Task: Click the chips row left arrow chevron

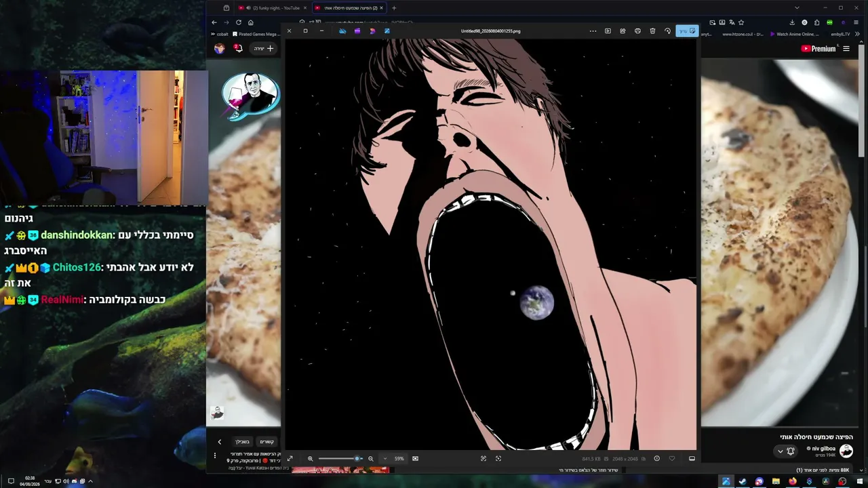Action: click(x=219, y=442)
